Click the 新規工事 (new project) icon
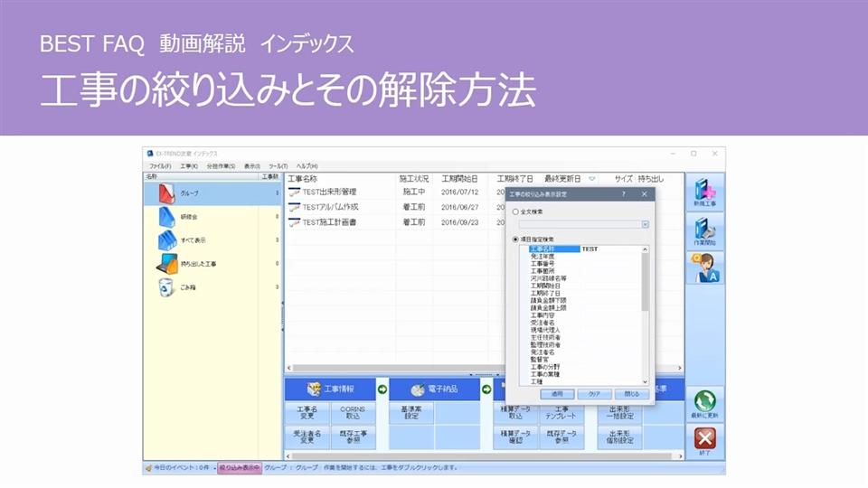This screenshot has height=488, width=868. [x=704, y=193]
